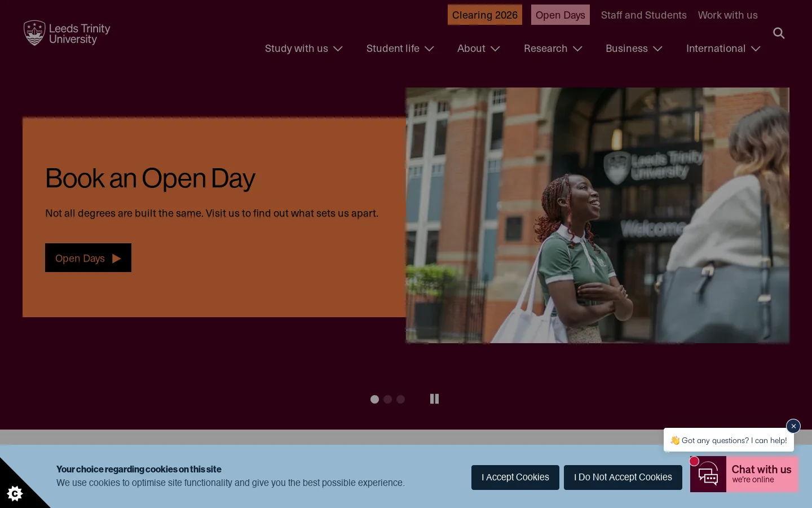The width and height of the screenshot is (812, 508).
Task: Click the students photo in the banner
Action: 598,215
